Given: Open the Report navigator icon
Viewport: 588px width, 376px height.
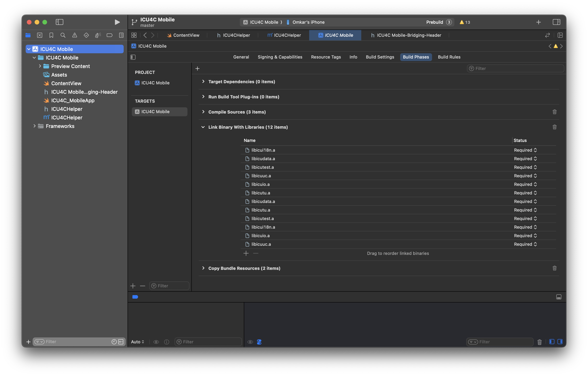Looking at the screenshot, I should tap(121, 35).
